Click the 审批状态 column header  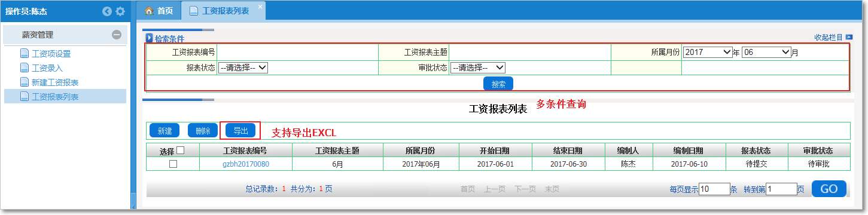coord(819,150)
